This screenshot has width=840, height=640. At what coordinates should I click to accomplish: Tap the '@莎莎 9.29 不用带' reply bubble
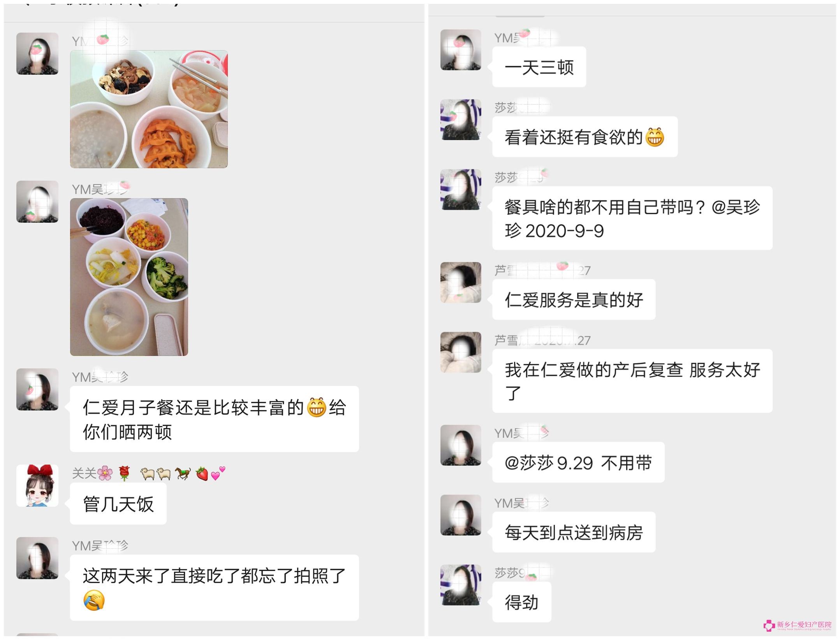[578, 462]
